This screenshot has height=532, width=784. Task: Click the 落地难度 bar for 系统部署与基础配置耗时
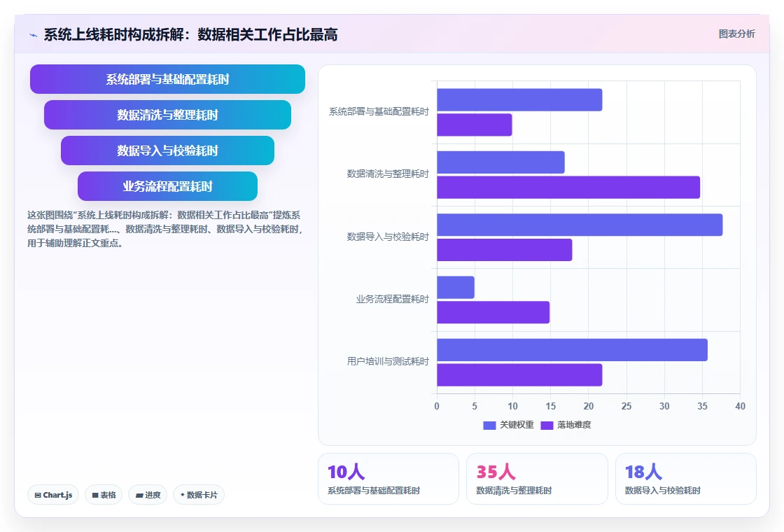(x=475, y=125)
